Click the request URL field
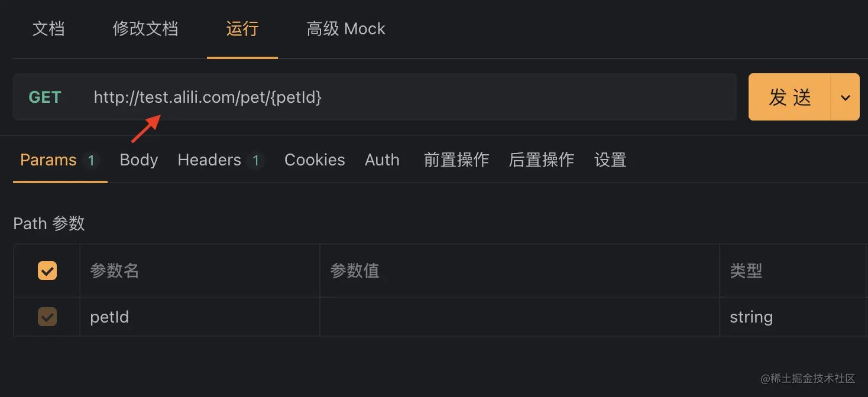The width and height of the screenshot is (868, 397). (x=355, y=97)
